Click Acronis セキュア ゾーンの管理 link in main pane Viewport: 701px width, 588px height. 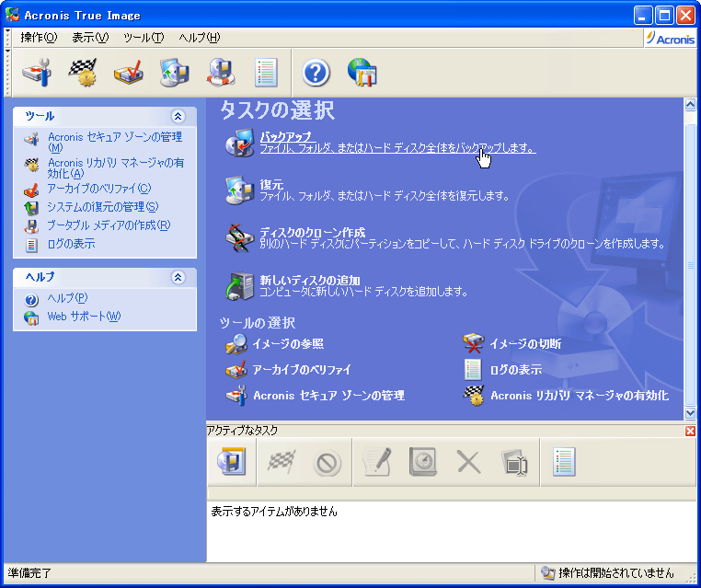[x=328, y=396]
